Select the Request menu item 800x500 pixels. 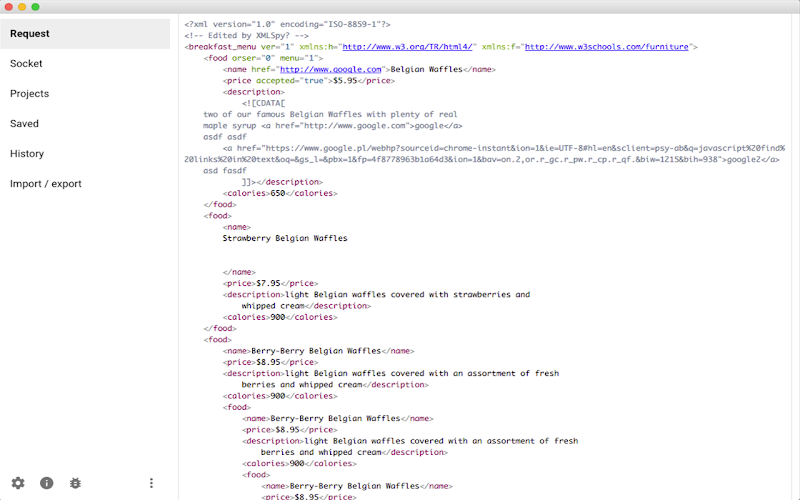(85, 34)
